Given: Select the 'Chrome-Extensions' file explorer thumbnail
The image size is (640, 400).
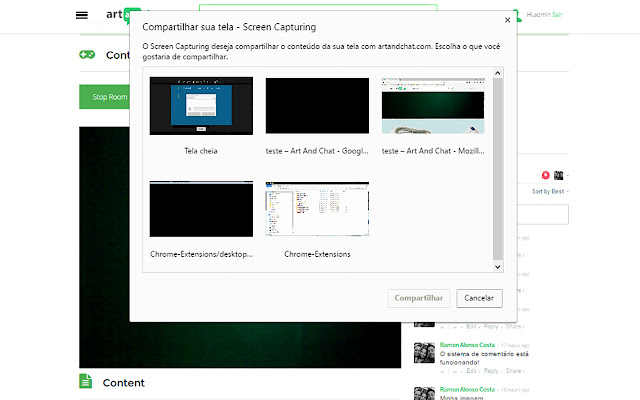Looking at the screenshot, I should tap(317, 209).
